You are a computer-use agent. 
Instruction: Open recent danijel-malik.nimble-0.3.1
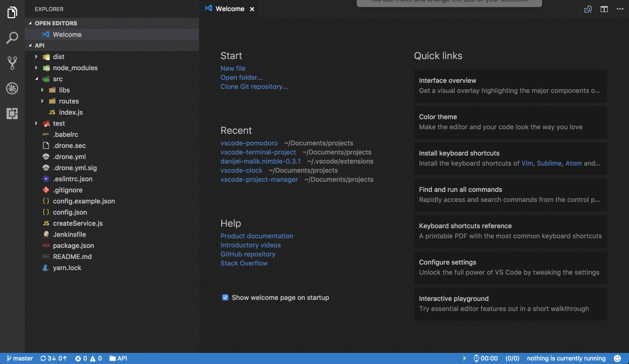(261, 161)
